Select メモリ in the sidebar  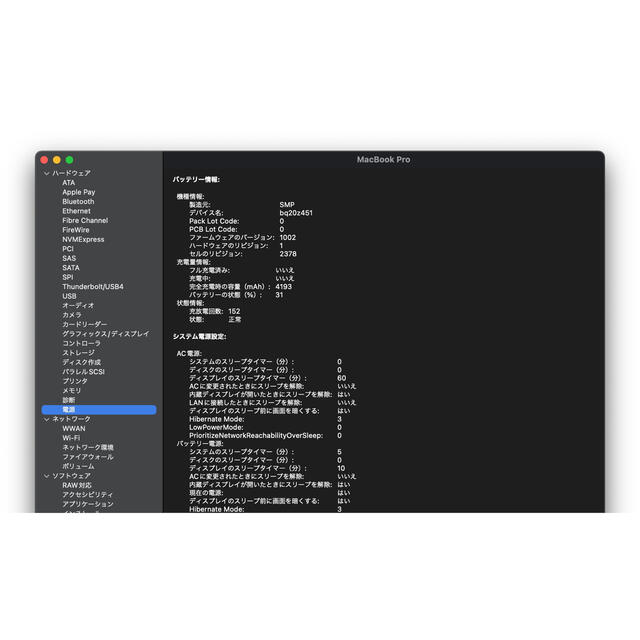[72, 391]
